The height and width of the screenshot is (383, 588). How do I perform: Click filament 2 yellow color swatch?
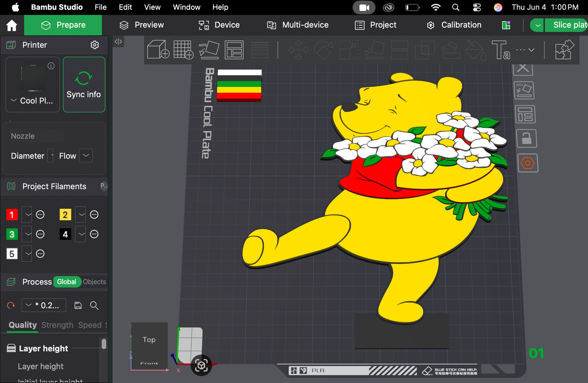(x=65, y=215)
